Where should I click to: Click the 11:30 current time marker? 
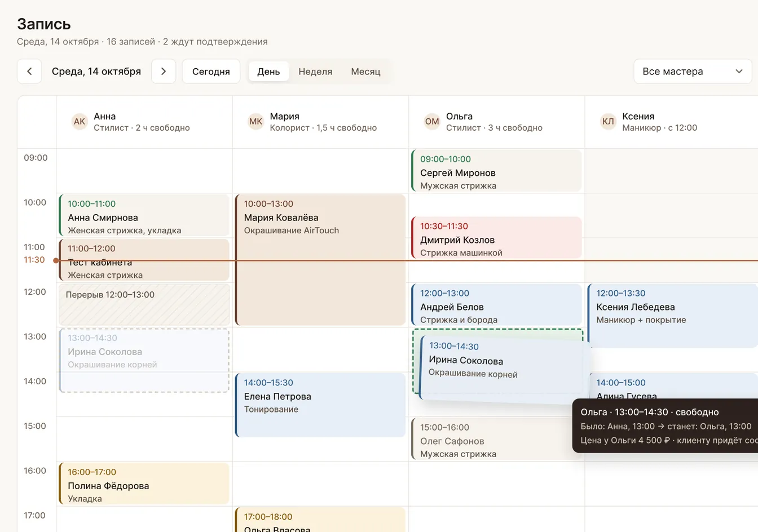coord(34,260)
